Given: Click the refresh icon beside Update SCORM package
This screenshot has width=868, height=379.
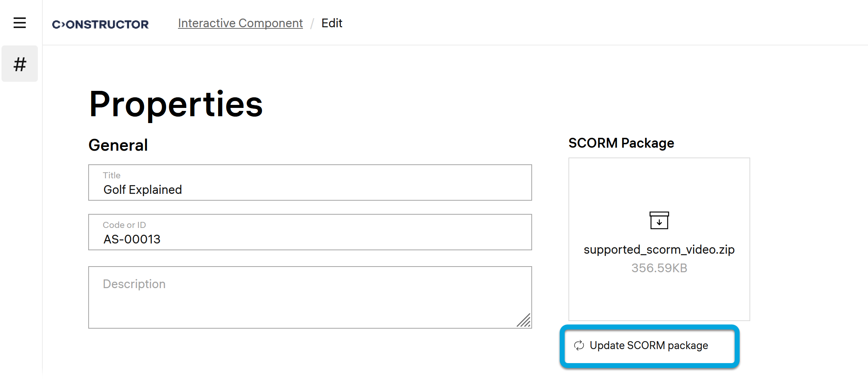Looking at the screenshot, I should pos(579,345).
